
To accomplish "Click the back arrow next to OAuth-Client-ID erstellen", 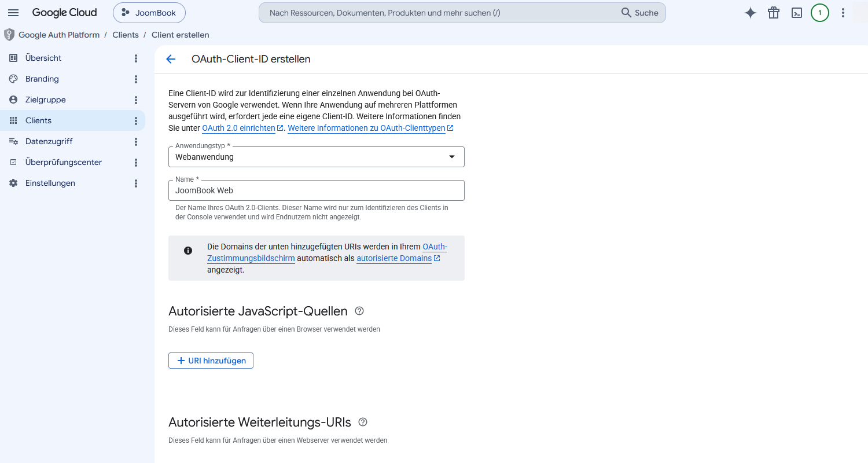I will tap(171, 59).
